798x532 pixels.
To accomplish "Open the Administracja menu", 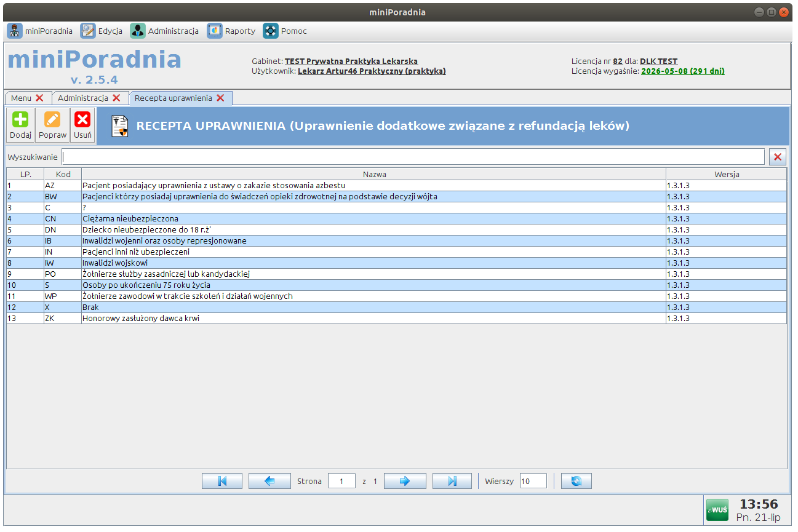I will pyautogui.click(x=164, y=31).
